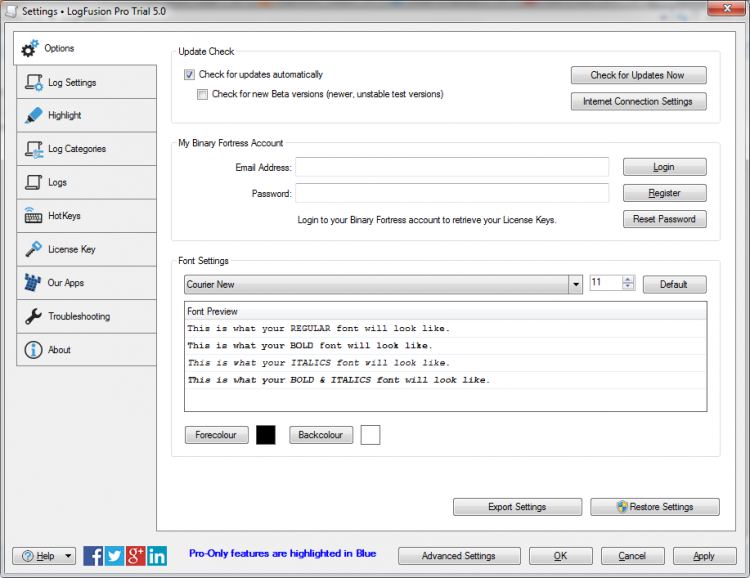Click the Highlight marker icon
The image size is (750, 578).
[x=33, y=115]
